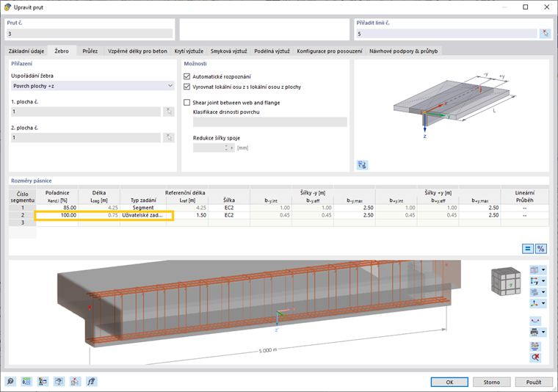Screen dimensions: 558x392
Task: Close the Upravit prut dialog
Action: point(546,7)
